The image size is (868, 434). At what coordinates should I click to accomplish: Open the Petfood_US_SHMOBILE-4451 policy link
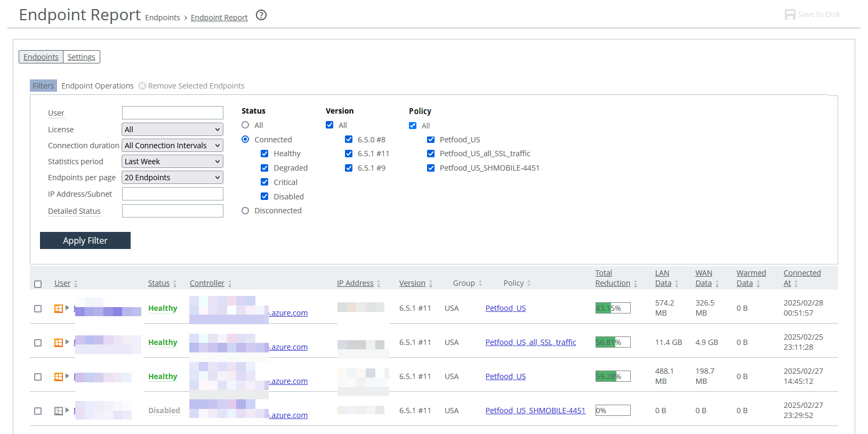(x=535, y=411)
